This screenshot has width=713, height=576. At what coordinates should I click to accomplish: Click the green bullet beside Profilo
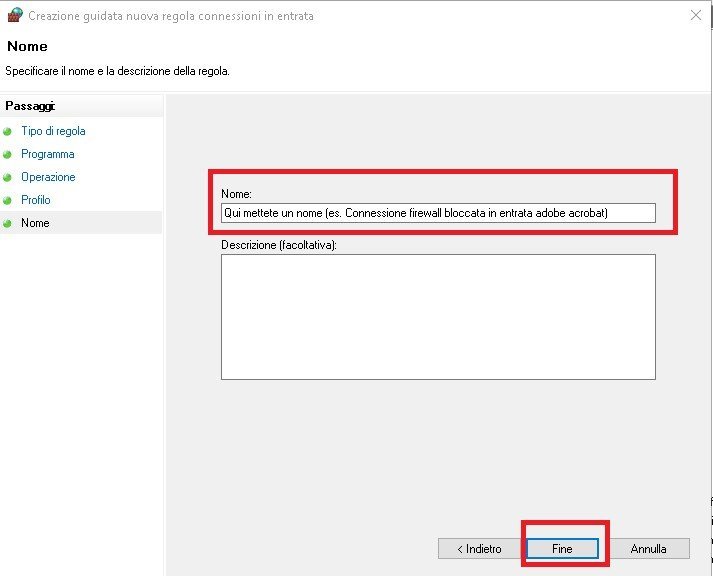click(x=7, y=200)
